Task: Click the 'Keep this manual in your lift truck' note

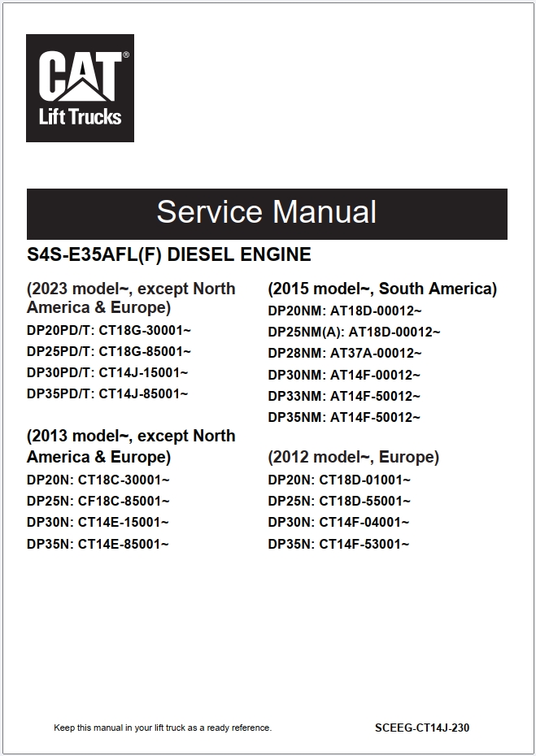Action: tap(163, 728)
